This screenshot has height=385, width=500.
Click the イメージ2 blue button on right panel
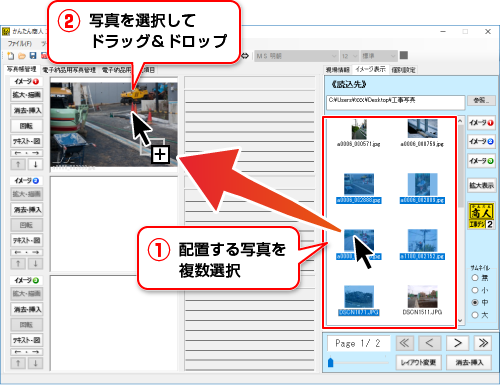point(481,142)
